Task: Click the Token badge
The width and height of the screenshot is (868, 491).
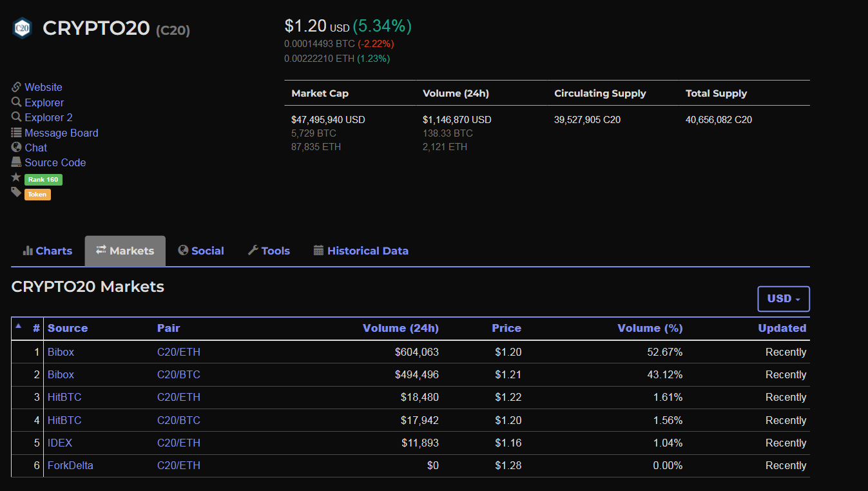Action: [x=37, y=195]
